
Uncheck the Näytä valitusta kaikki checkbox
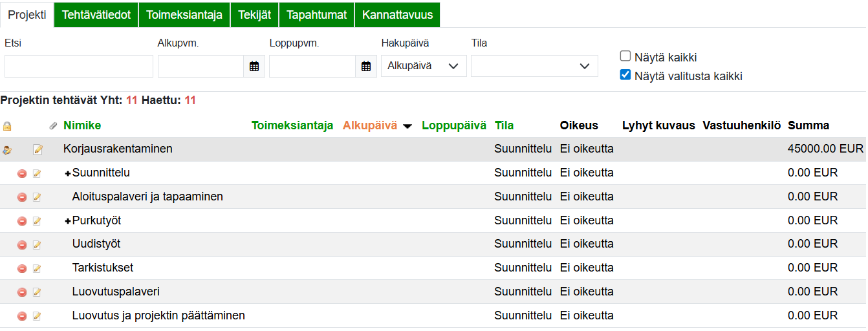(x=625, y=75)
